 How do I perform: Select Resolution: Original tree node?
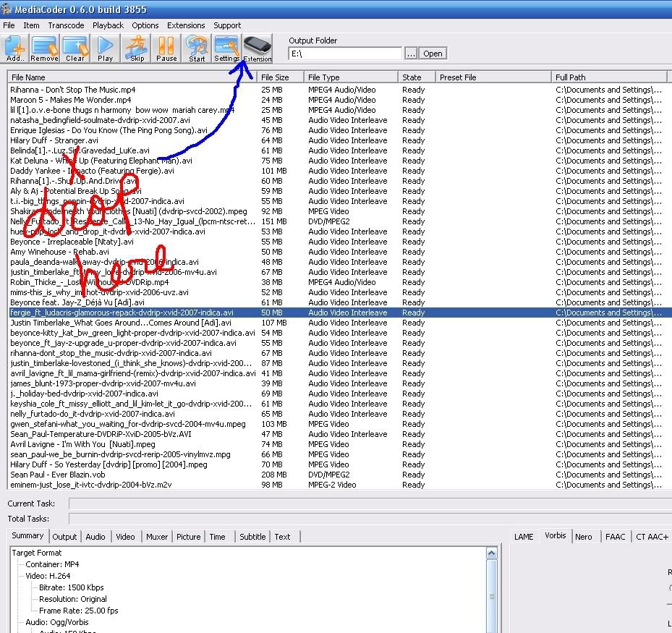[x=73, y=599]
